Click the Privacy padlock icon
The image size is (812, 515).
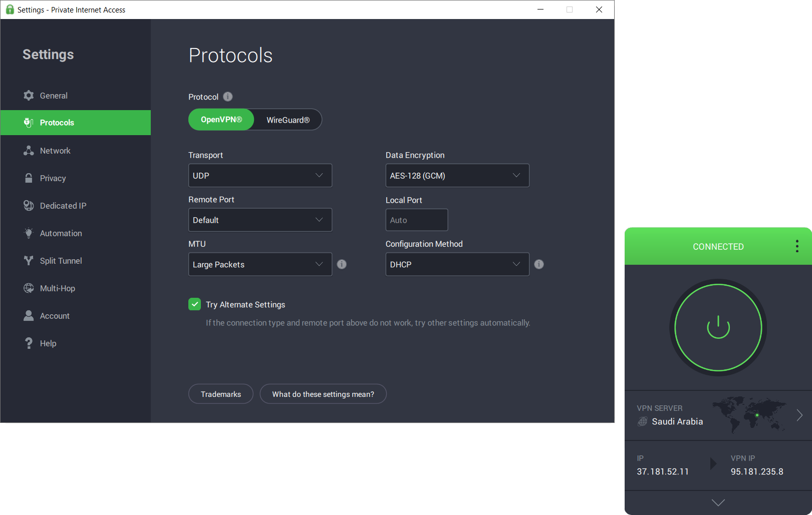[x=29, y=178]
